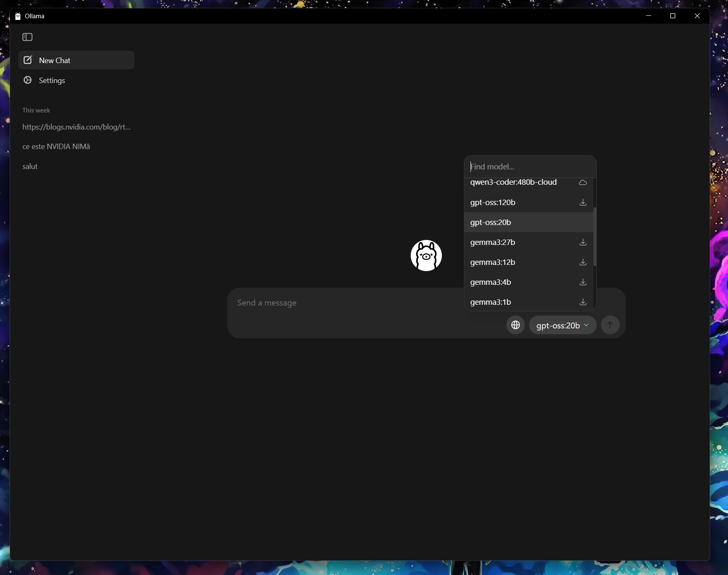Click the send message arrow button

tap(610, 325)
